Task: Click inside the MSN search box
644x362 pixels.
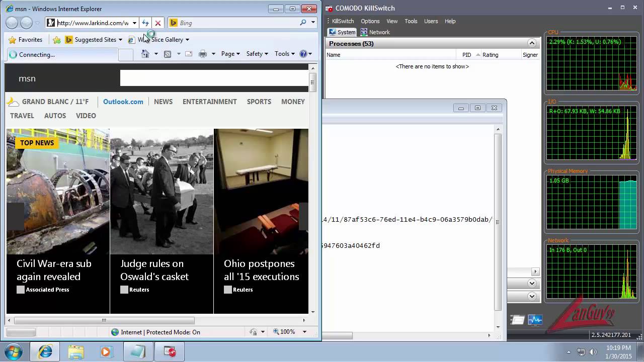Action: (x=214, y=78)
